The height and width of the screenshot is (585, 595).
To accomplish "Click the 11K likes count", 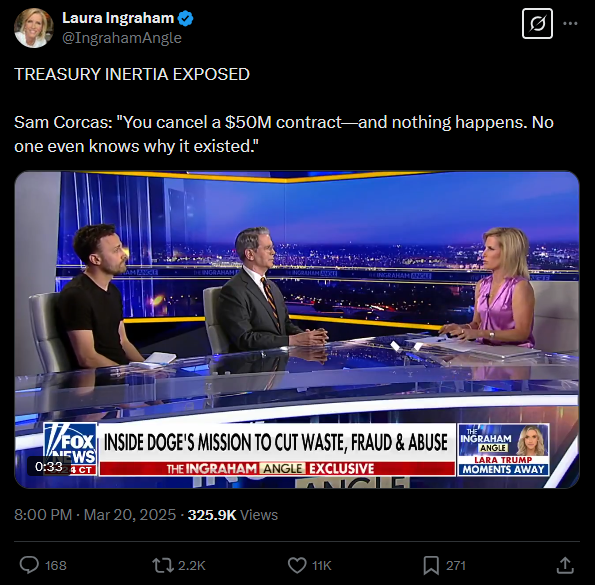I will pyautogui.click(x=322, y=566).
